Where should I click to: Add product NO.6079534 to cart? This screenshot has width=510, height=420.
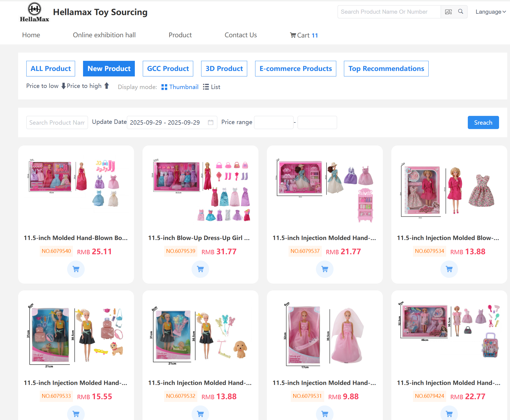pos(449,269)
